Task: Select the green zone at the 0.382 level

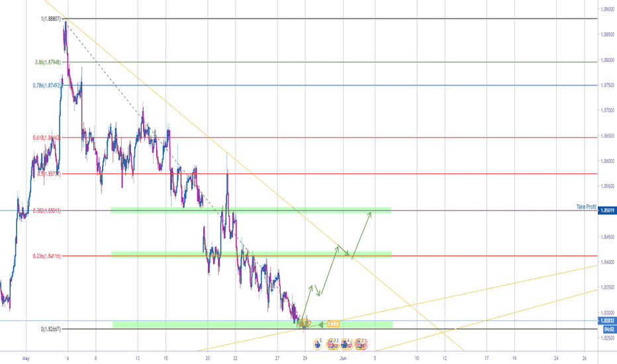Action: tap(251, 210)
